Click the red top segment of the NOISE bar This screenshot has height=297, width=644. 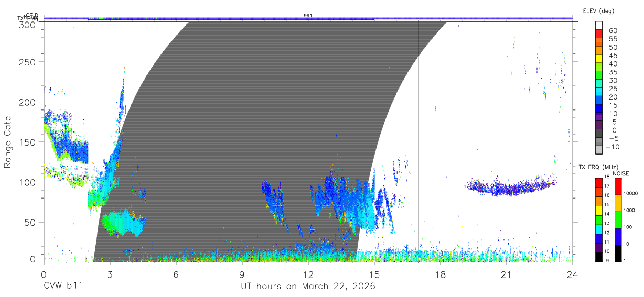coord(618,186)
